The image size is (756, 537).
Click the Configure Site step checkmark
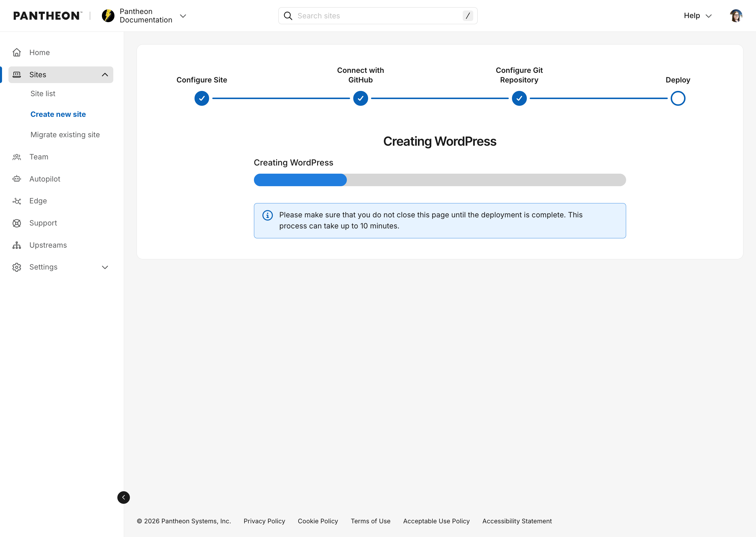(x=202, y=98)
